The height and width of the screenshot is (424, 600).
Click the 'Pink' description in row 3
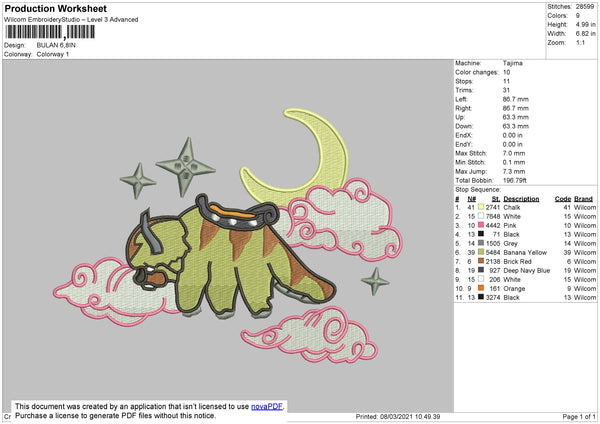coord(510,225)
